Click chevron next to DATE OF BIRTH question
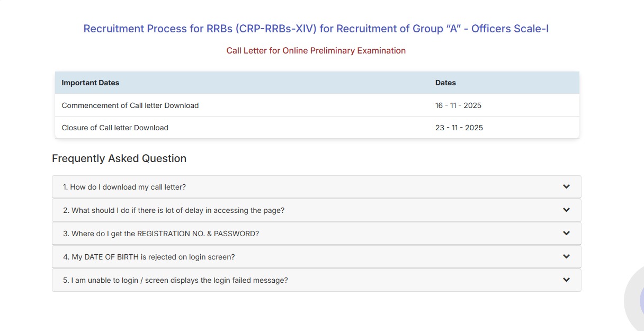This screenshot has height=331, width=644. pyautogui.click(x=566, y=256)
